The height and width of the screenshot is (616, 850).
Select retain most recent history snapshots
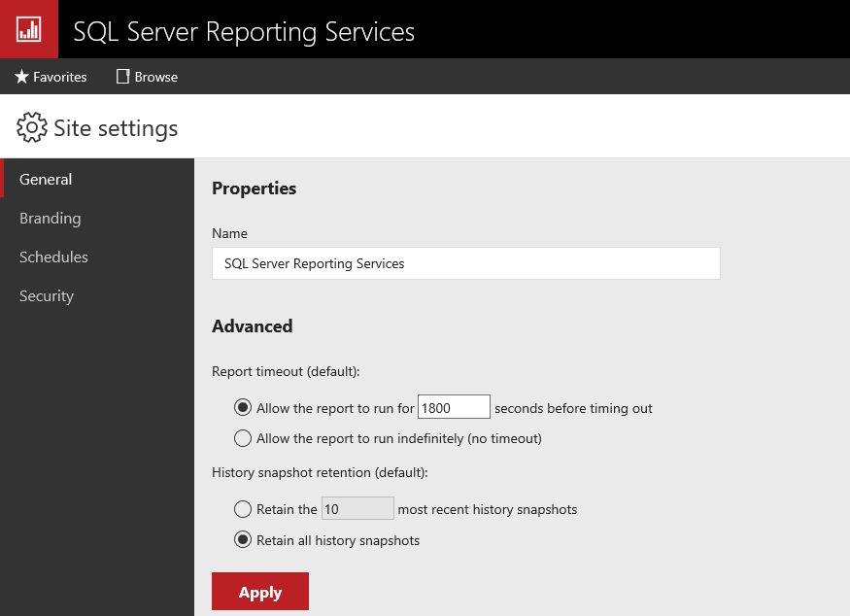tap(243, 509)
